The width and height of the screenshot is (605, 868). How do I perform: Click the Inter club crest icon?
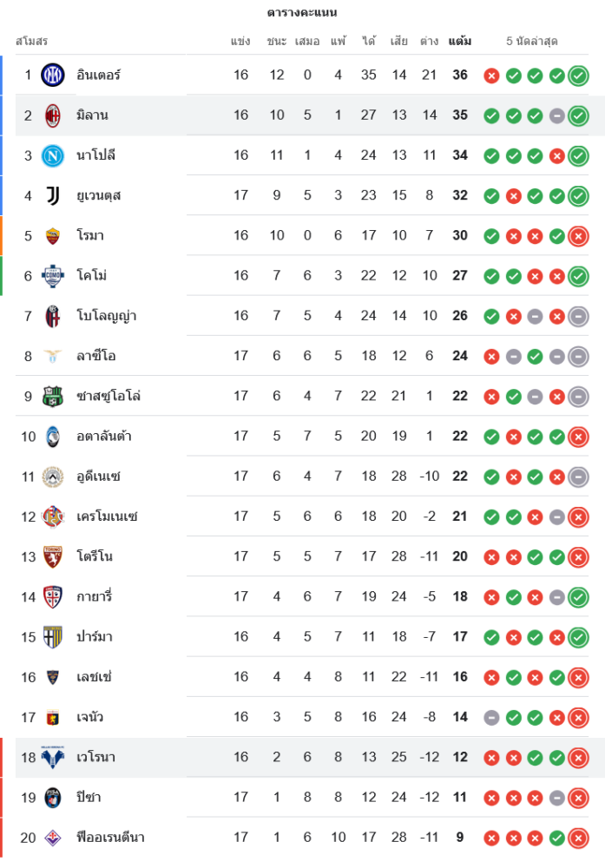click(x=53, y=75)
